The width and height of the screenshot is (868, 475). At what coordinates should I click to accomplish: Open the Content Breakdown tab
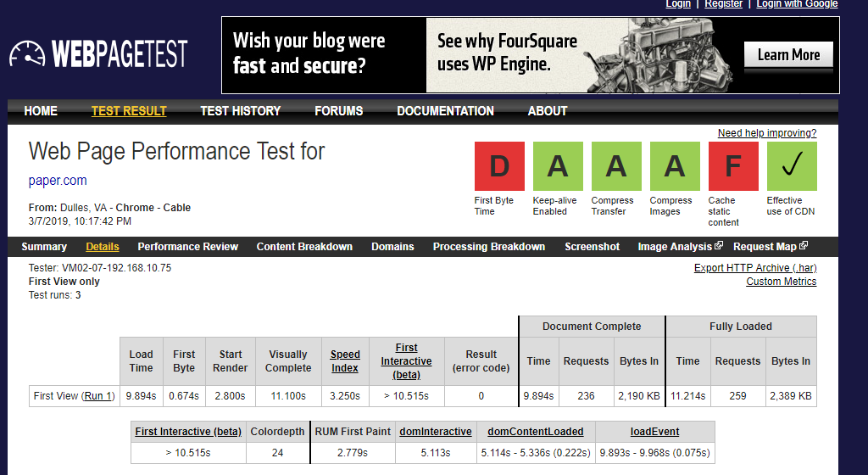coord(304,247)
